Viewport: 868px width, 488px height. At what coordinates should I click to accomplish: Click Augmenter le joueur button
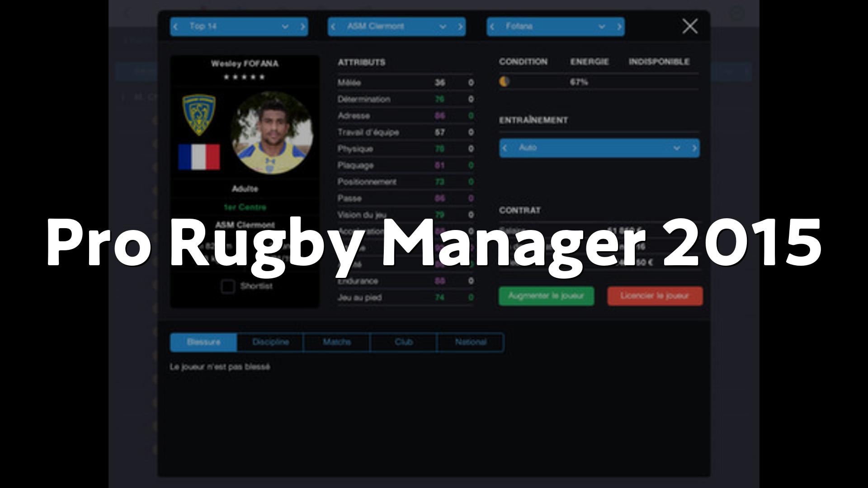point(546,296)
